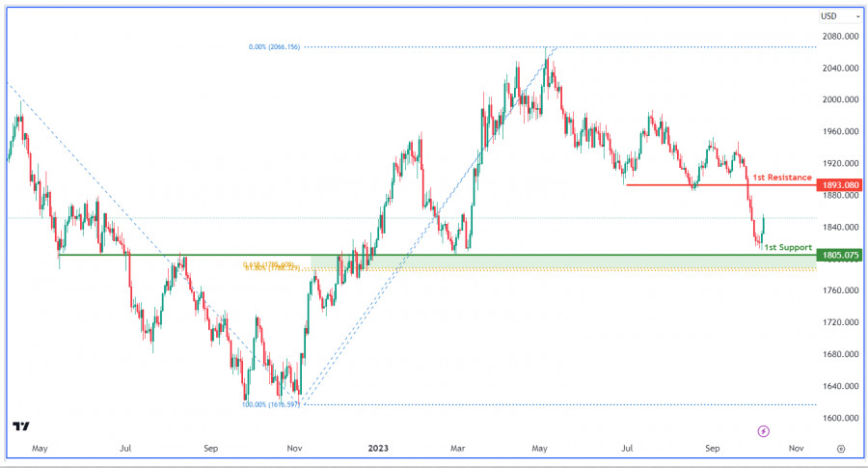Click the 2000.000 price axis value

(x=840, y=99)
